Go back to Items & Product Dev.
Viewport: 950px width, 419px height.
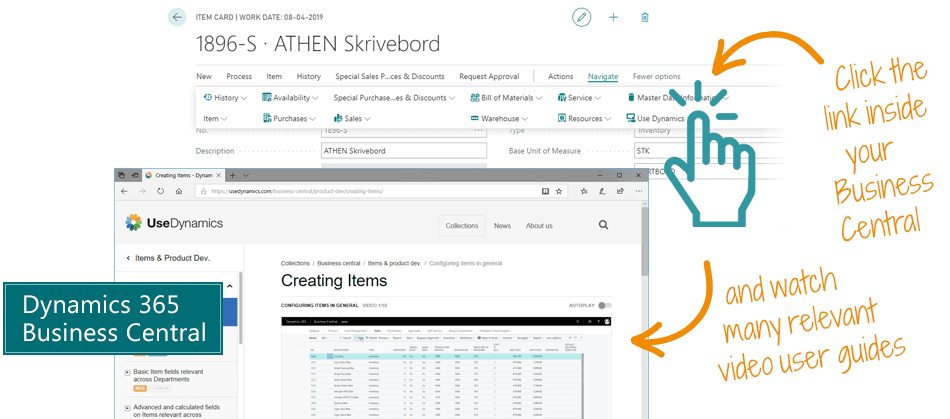click(168, 258)
